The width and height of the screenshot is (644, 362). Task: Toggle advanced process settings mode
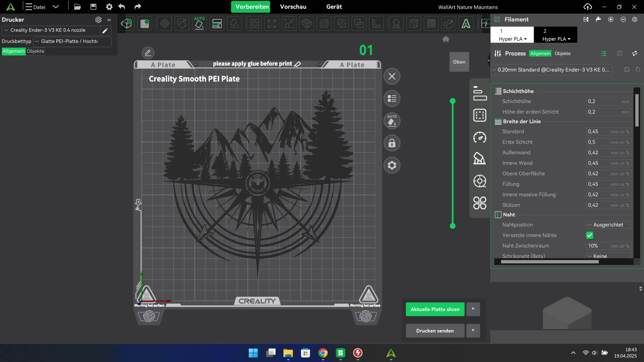point(603,53)
